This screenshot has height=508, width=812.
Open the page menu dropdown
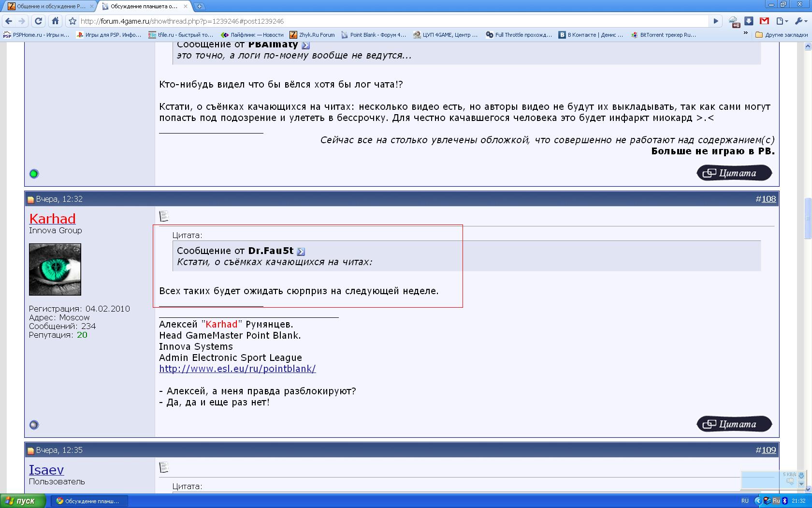coord(782,21)
